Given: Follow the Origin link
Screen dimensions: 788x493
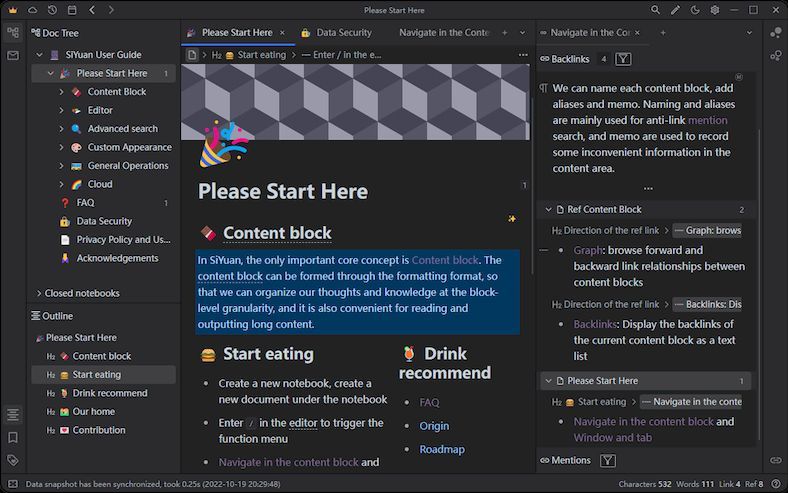Looking at the screenshot, I should pyautogui.click(x=434, y=426).
